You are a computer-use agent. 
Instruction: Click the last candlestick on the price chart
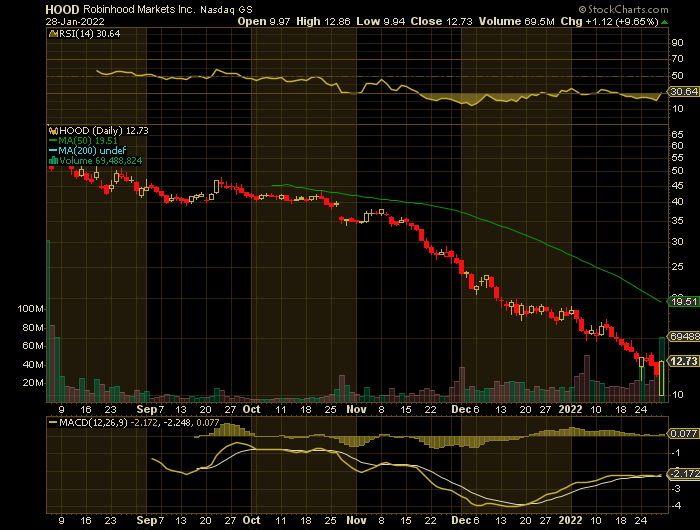(x=662, y=377)
